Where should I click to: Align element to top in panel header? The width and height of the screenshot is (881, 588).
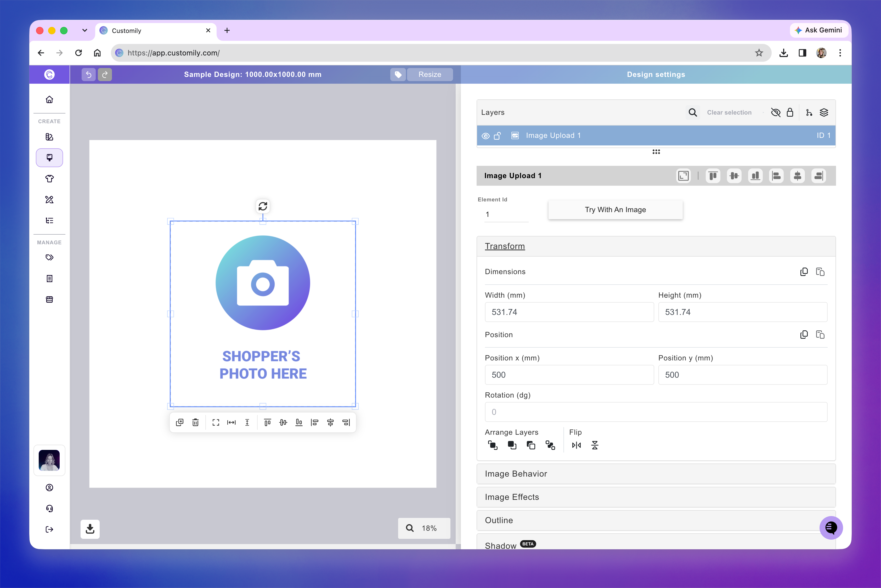pos(713,176)
